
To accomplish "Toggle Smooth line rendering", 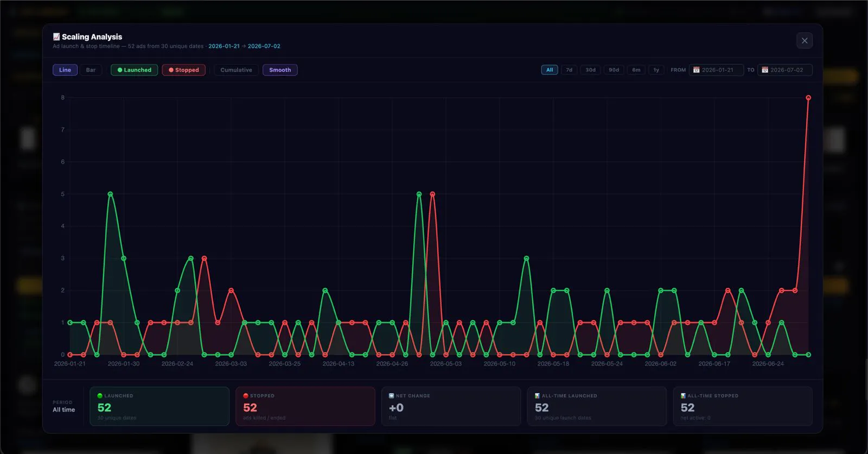I will tap(280, 70).
